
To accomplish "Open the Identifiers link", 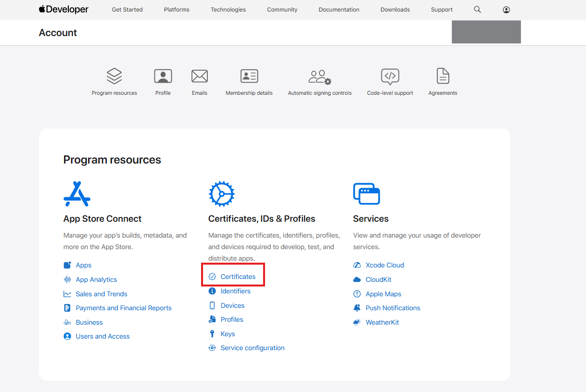I will click(x=236, y=291).
